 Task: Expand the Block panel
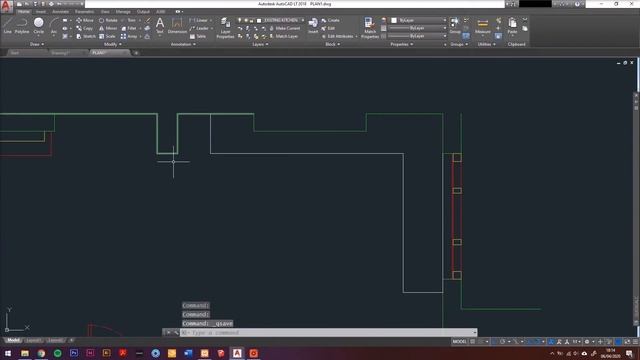coord(332,44)
